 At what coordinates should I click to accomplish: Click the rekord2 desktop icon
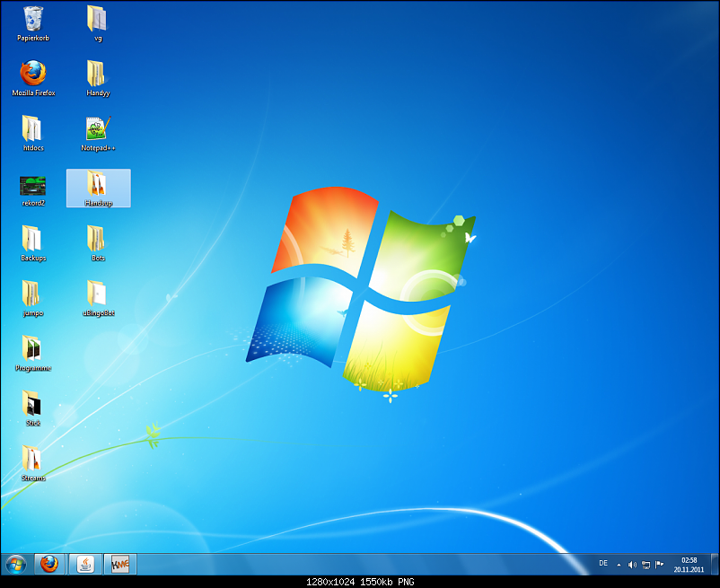pos(32,186)
